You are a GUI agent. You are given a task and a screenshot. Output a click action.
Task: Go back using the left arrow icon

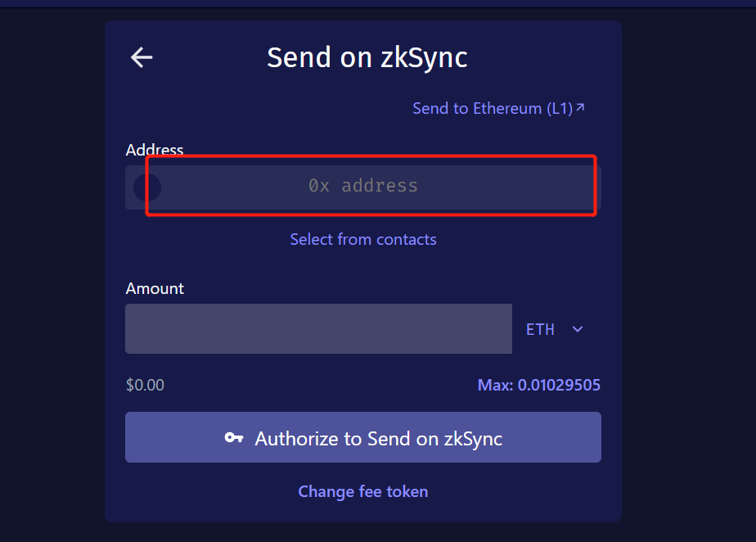pyautogui.click(x=142, y=57)
